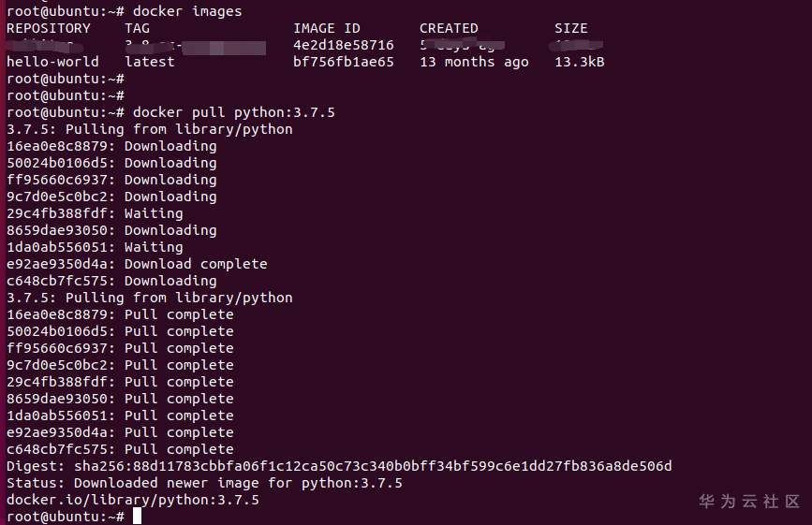The image size is (812, 525).
Task: Click the "Download complete" status text
Action: 196,264
